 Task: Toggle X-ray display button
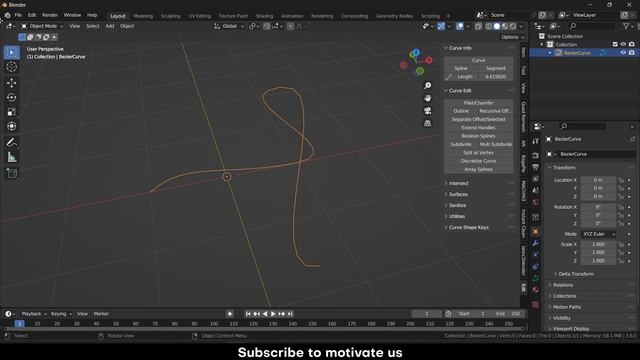[478, 26]
